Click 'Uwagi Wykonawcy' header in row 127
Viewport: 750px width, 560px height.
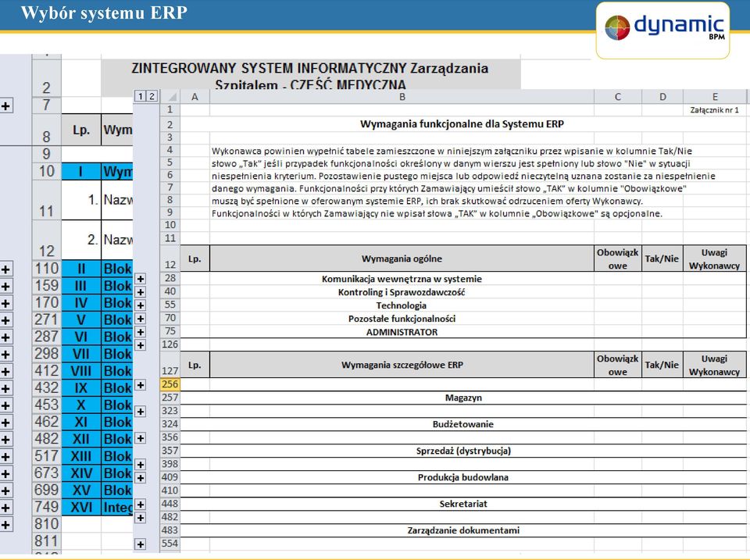coord(715,365)
